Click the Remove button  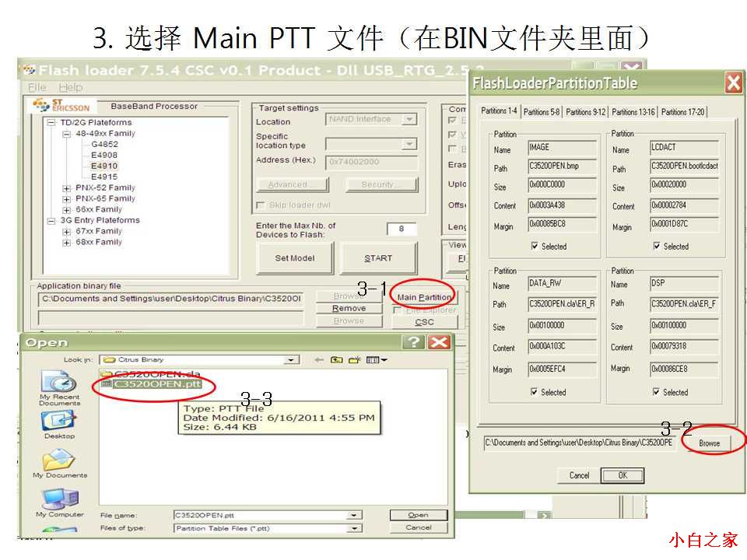[349, 309]
